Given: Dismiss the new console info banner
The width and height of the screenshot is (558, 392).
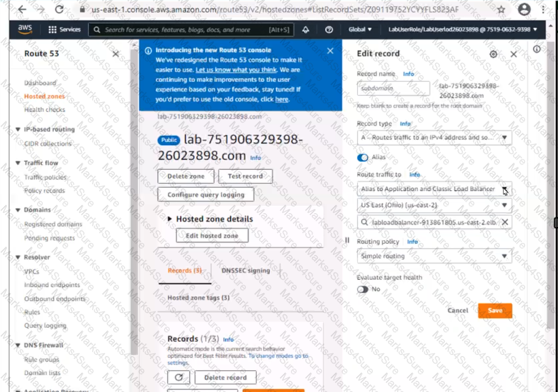Looking at the screenshot, I should pyautogui.click(x=330, y=51).
